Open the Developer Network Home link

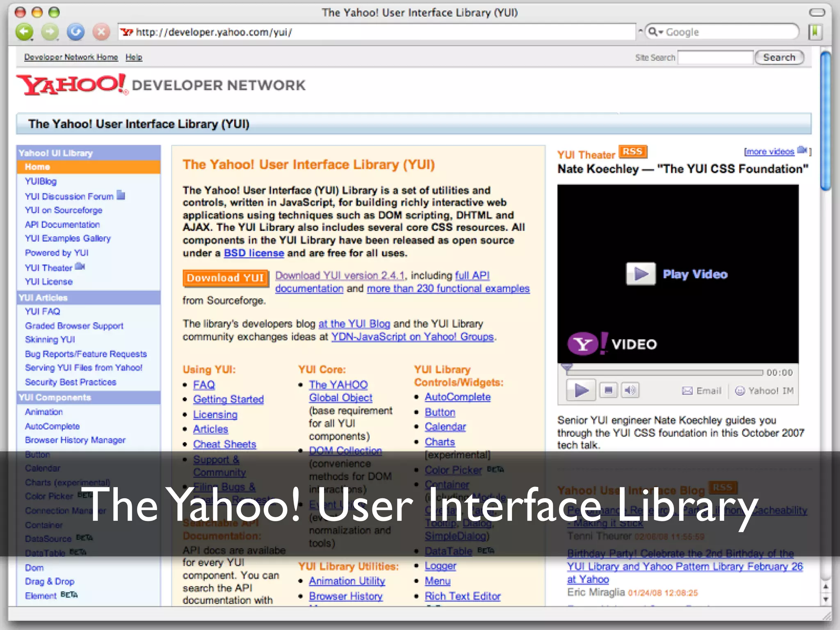pos(71,57)
